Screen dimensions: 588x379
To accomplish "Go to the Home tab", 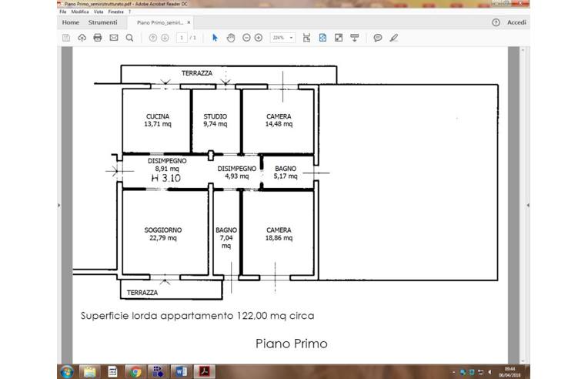I will click(x=71, y=22).
